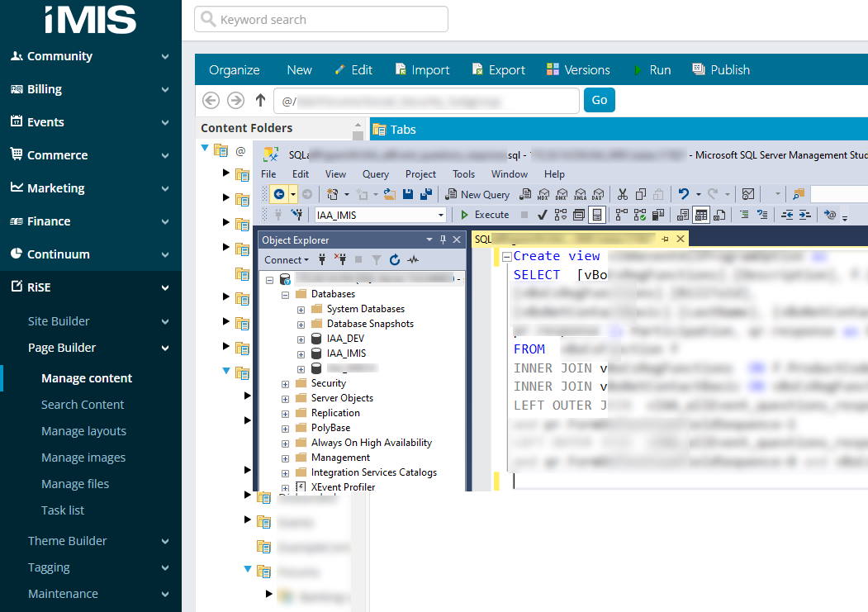Screen dimensions: 868x612
Task: Navigate forward in iMIS content path
Action: point(236,100)
